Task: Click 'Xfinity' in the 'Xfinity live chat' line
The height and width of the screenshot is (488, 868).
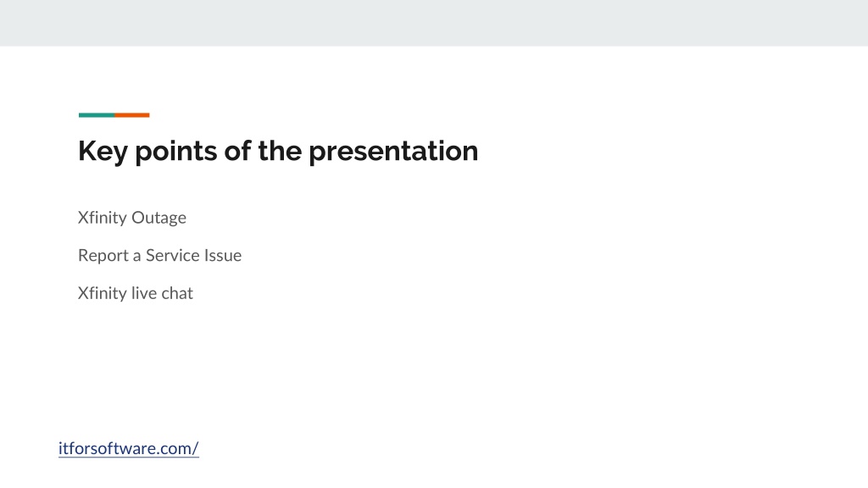Action: pyautogui.click(x=103, y=292)
